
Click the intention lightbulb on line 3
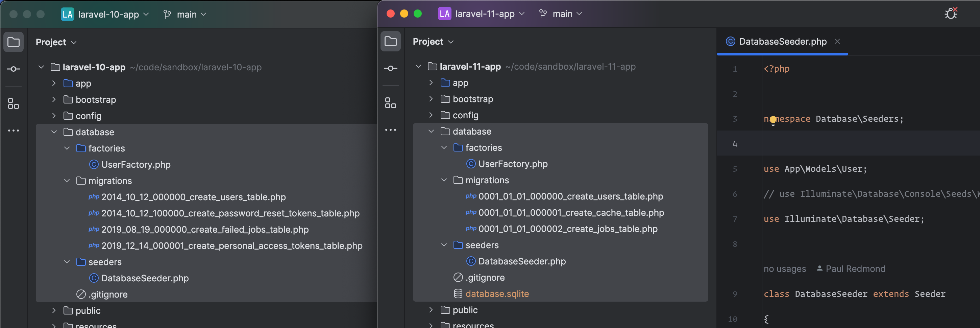(x=773, y=120)
